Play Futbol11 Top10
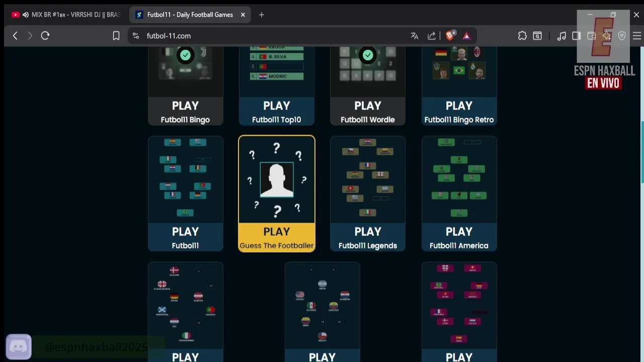 (276, 112)
